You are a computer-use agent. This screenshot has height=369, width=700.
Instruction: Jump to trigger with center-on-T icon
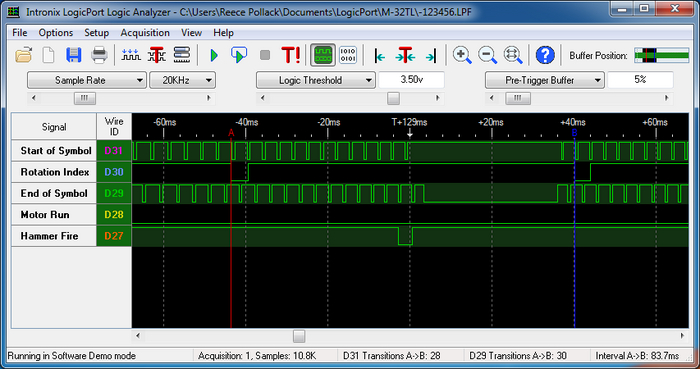tap(405, 55)
